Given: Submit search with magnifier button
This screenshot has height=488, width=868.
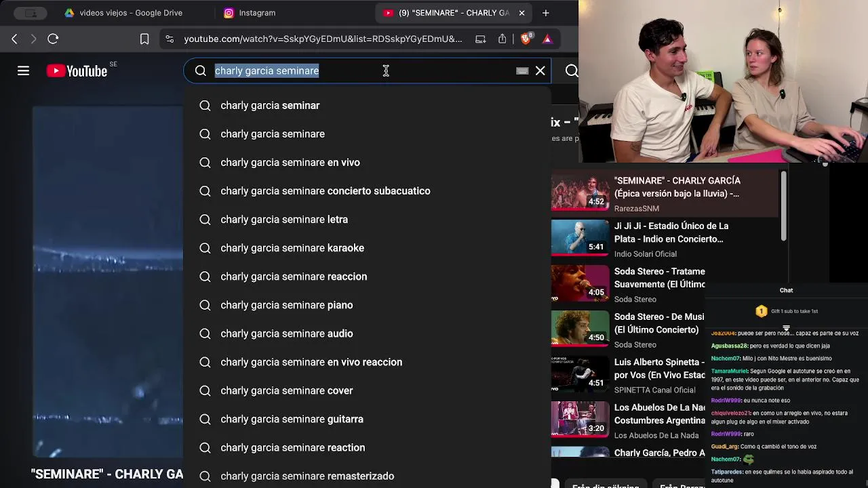Looking at the screenshot, I should click(571, 70).
